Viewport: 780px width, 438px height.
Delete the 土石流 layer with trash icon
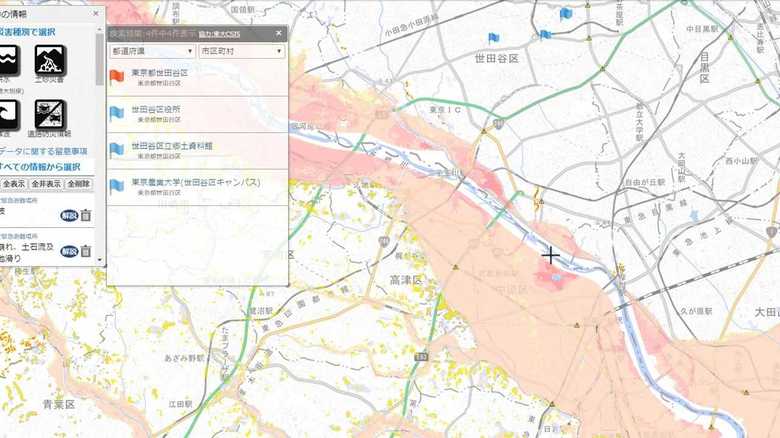point(86,251)
